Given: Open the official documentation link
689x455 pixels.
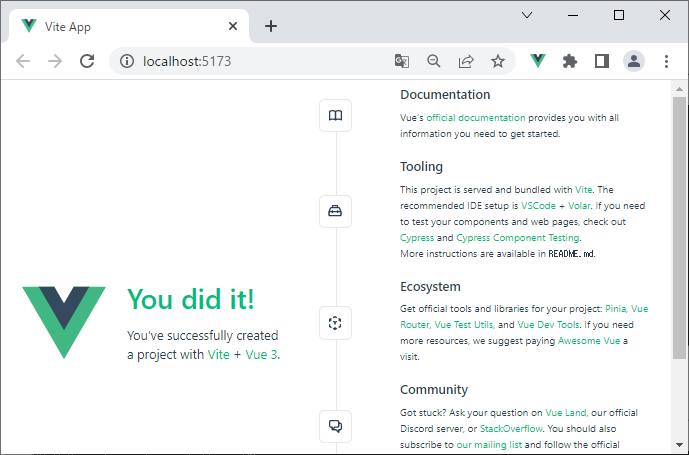Looking at the screenshot, I should click(476, 118).
